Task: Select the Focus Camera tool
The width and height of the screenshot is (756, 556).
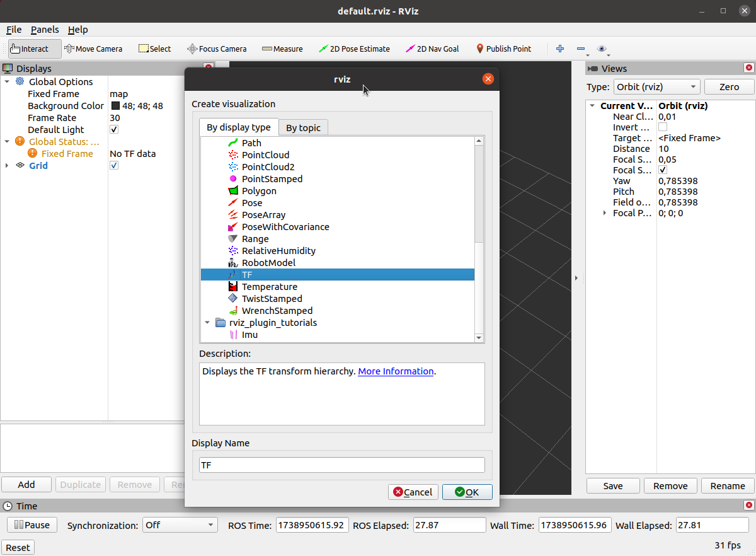Action: pyautogui.click(x=217, y=49)
